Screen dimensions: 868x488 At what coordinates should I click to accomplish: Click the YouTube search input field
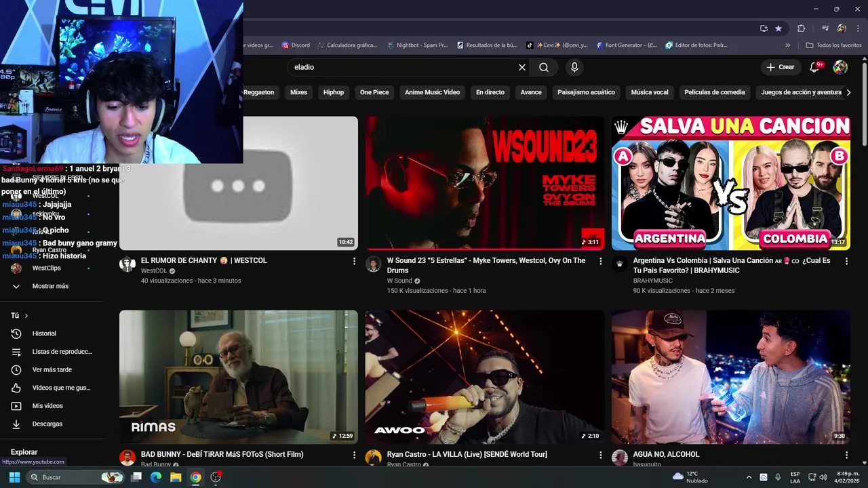point(403,67)
